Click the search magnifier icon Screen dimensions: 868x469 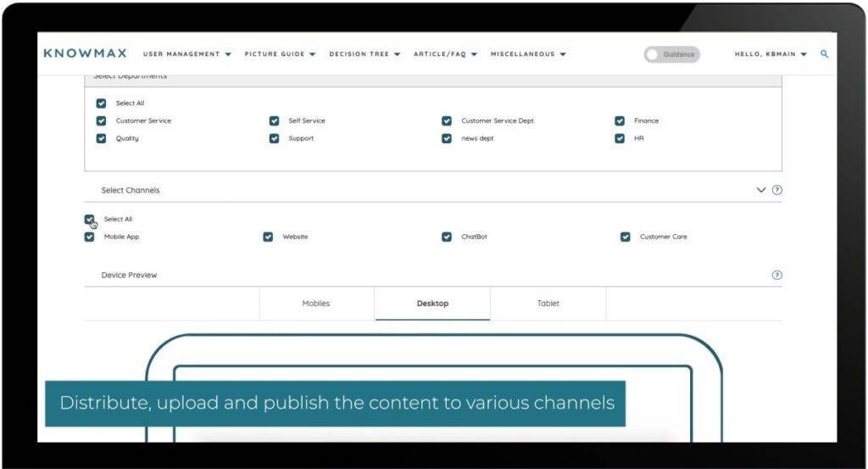[824, 53]
